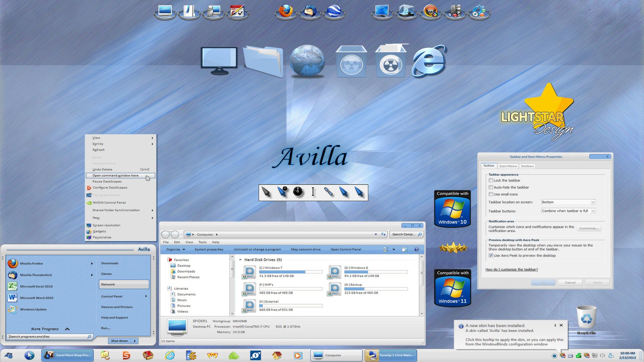Select the H: External drive

(282, 306)
